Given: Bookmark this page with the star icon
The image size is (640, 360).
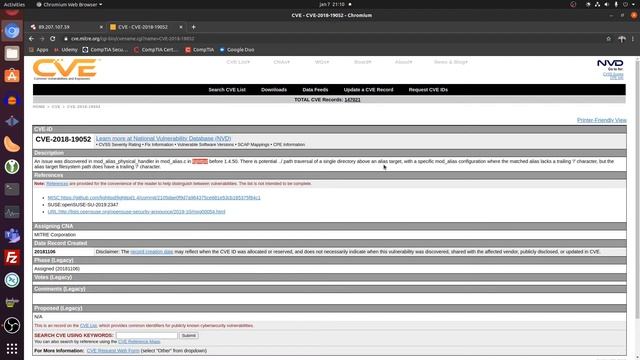Looking at the screenshot, I should click(x=609, y=39).
